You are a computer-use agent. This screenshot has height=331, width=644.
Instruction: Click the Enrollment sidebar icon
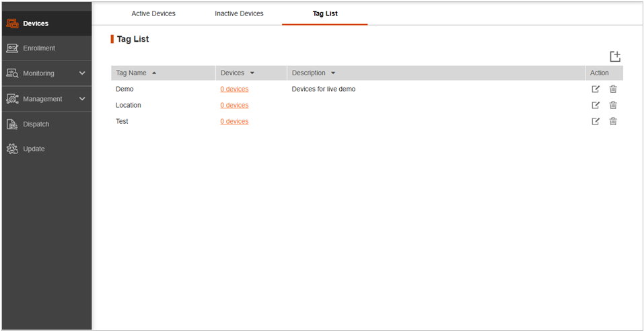tap(12, 48)
